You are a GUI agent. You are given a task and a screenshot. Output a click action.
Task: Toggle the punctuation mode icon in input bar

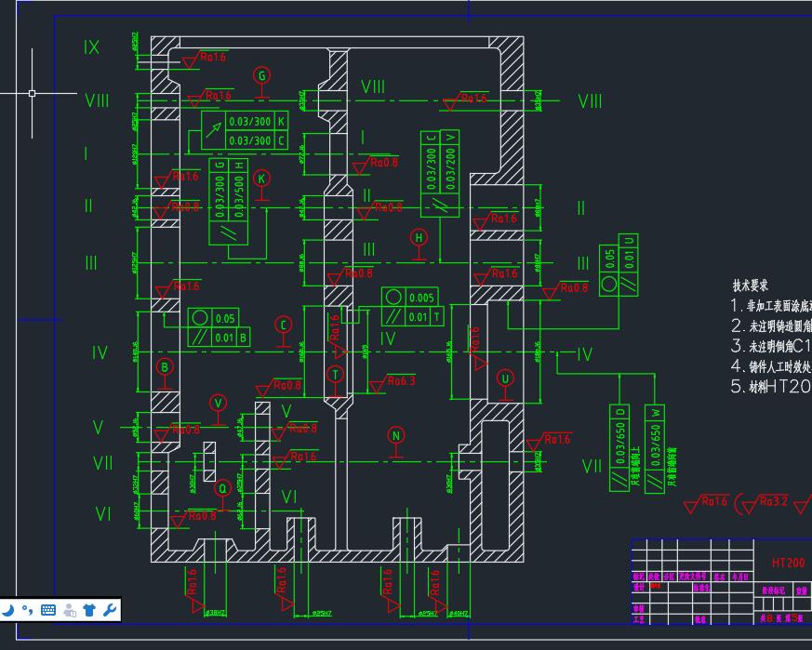coord(27,610)
